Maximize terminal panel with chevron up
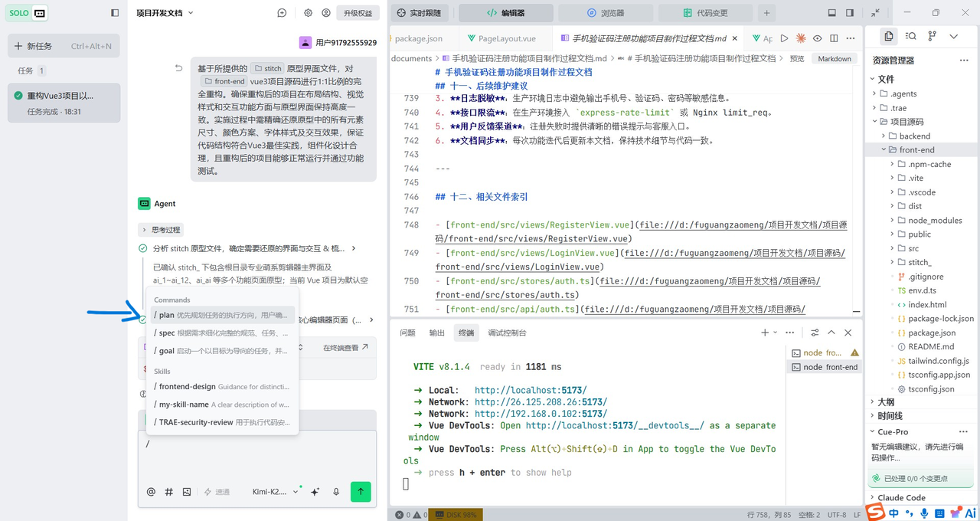This screenshot has width=980, height=521. click(831, 333)
